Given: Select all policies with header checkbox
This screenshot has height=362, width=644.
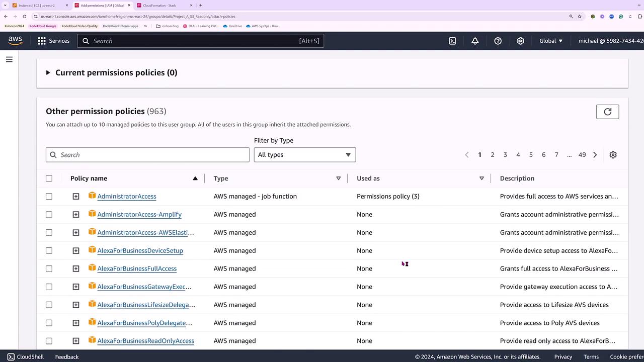Looking at the screenshot, I should click(49, 178).
